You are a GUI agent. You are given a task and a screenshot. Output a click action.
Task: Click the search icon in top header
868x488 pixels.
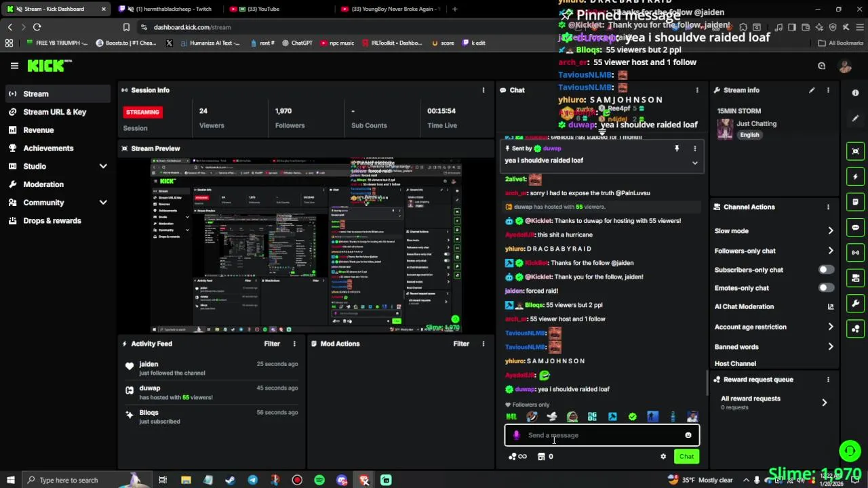[821, 66]
